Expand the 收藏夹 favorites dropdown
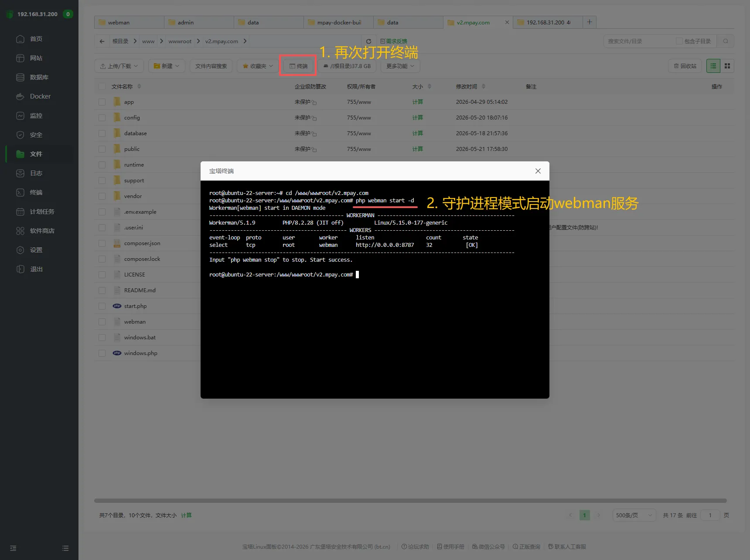The image size is (750, 560). pos(258,66)
